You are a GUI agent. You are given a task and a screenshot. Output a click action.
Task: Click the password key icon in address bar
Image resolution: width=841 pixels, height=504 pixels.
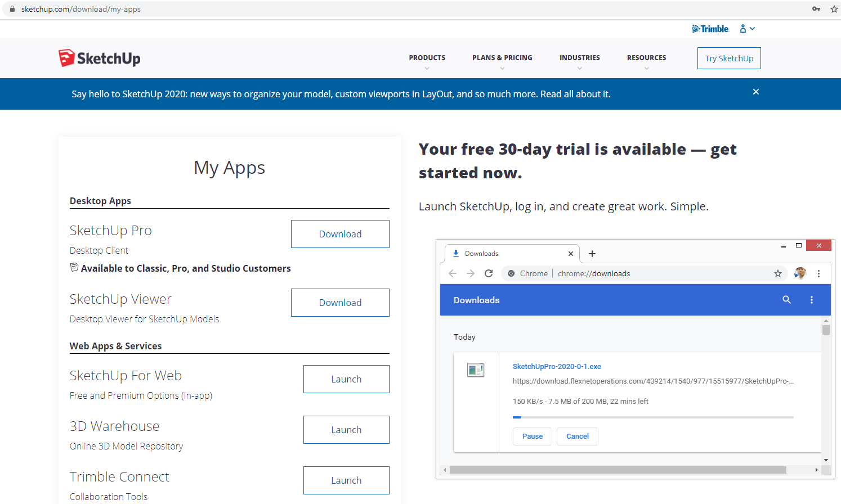pyautogui.click(x=816, y=9)
